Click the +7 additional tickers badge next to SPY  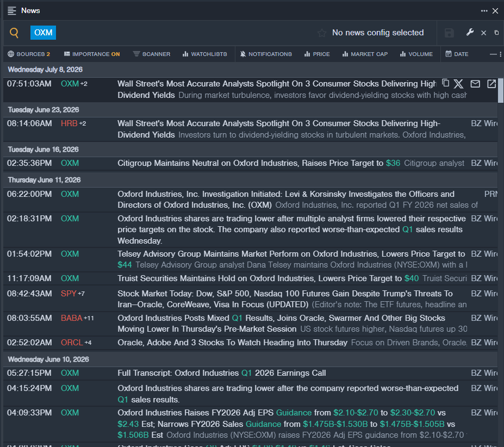(81, 294)
